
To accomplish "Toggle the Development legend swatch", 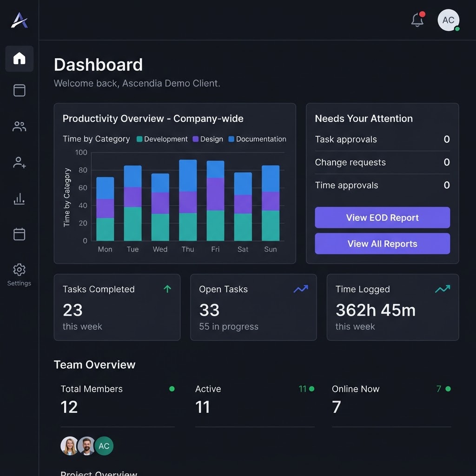I will (139, 139).
